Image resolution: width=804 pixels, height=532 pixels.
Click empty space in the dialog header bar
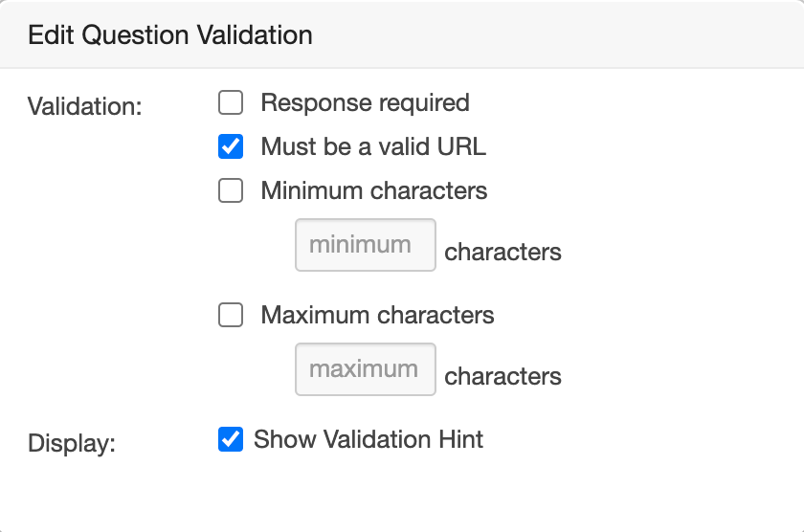[x=574, y=35]
